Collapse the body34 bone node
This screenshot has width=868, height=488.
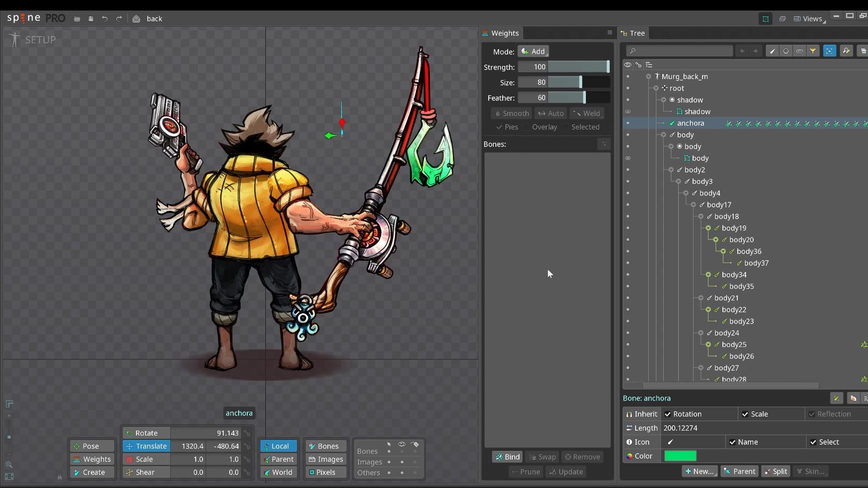708,275
